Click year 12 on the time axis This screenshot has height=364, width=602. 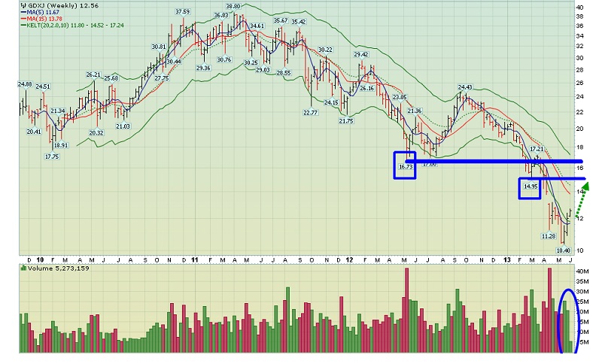click(x=349, y=260)
